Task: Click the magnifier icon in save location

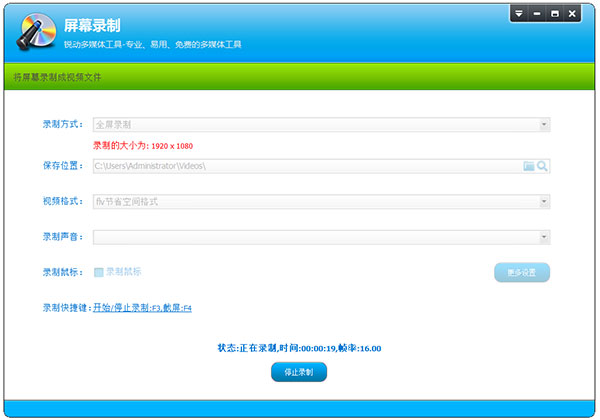Action: 542,166
